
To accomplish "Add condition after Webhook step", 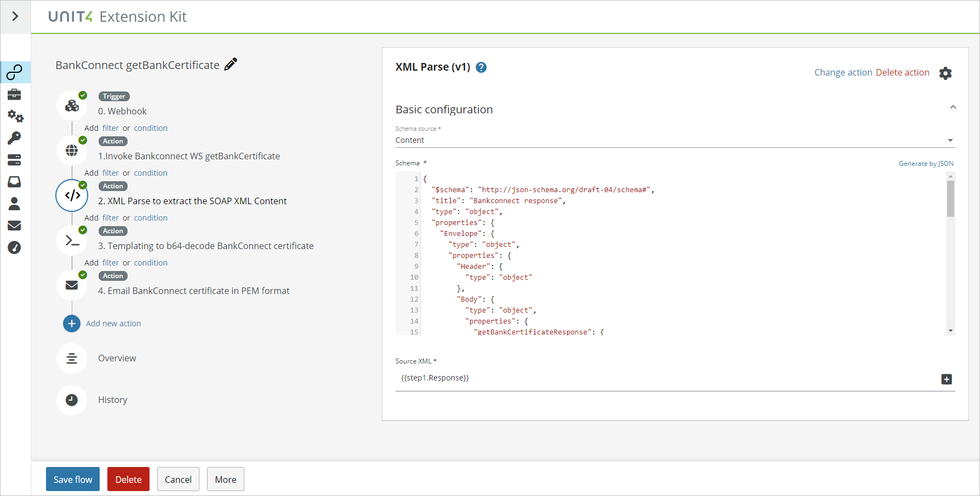I will tap(151, 128).
